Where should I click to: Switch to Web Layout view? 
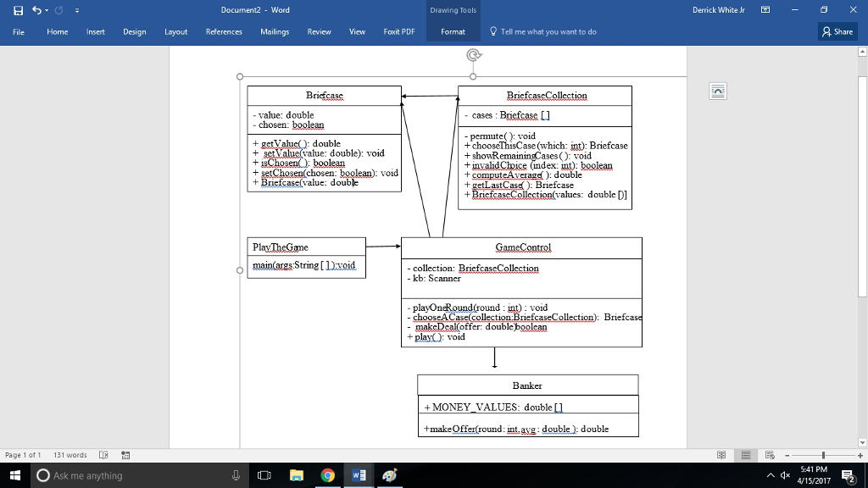click(770, 455)
